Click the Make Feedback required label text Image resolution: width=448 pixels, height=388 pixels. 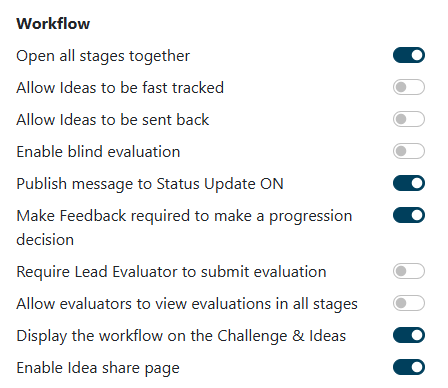184,228
